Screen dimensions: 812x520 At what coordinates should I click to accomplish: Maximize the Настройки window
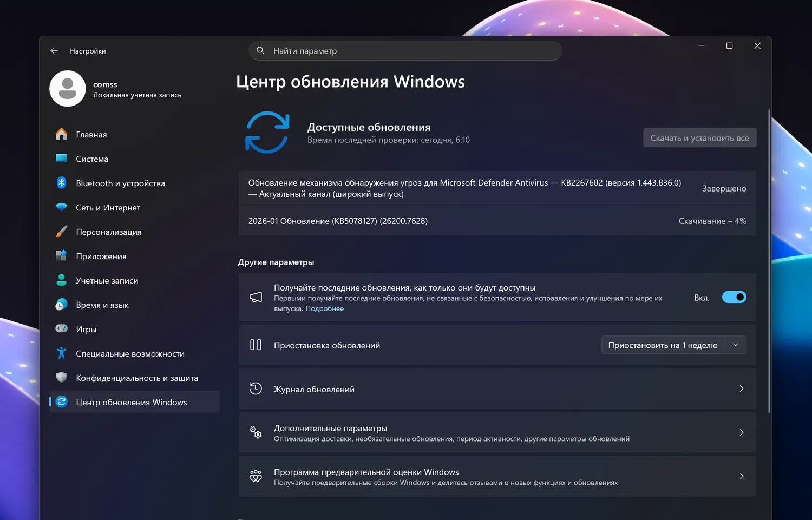click(729, 46)
